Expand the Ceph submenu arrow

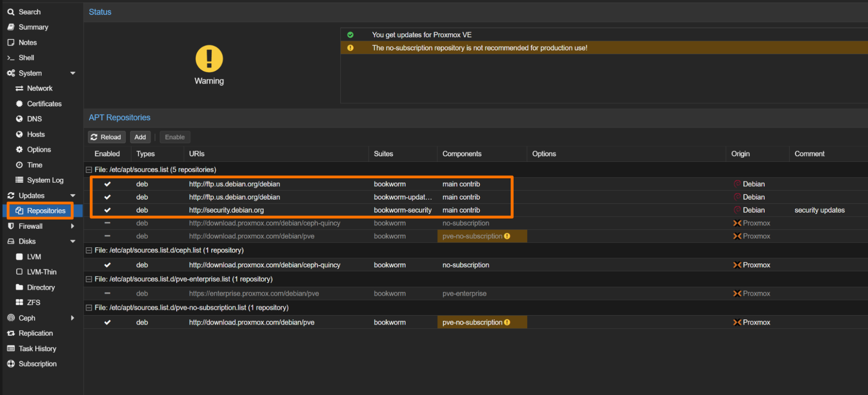73,318
